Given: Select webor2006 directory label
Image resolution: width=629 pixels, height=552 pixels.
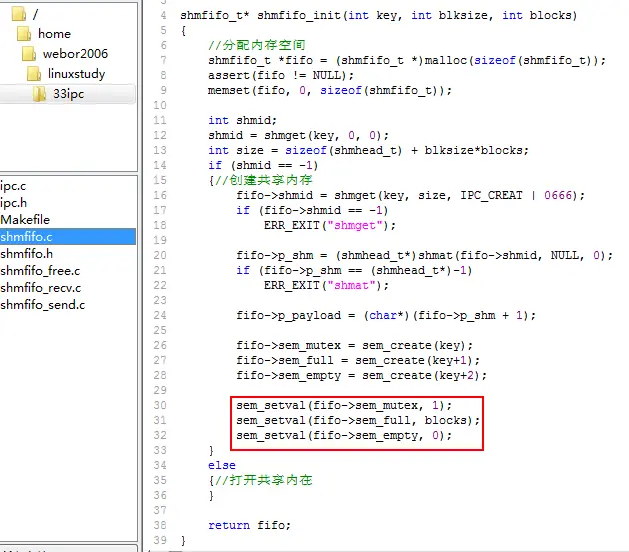Looking at the screenshot, I should [75, 53].
